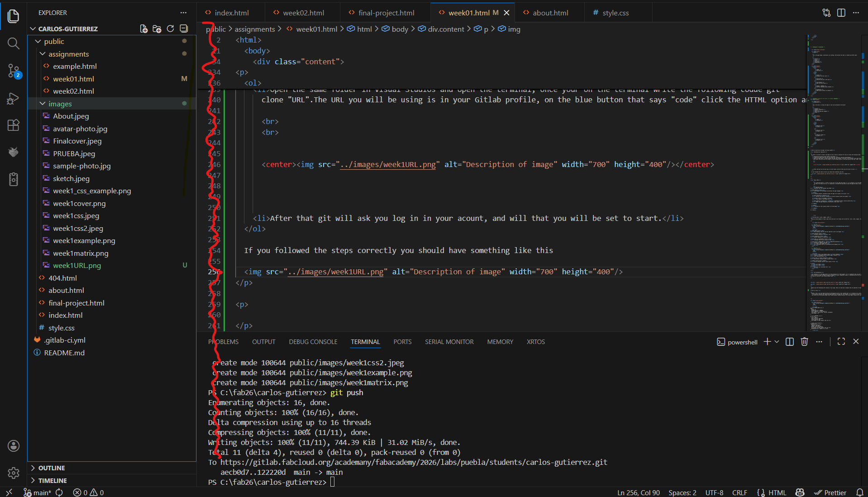Viewport: 868px width, 497px height.
Task: Open the Run and Debug view
Action: pos(14,98)
